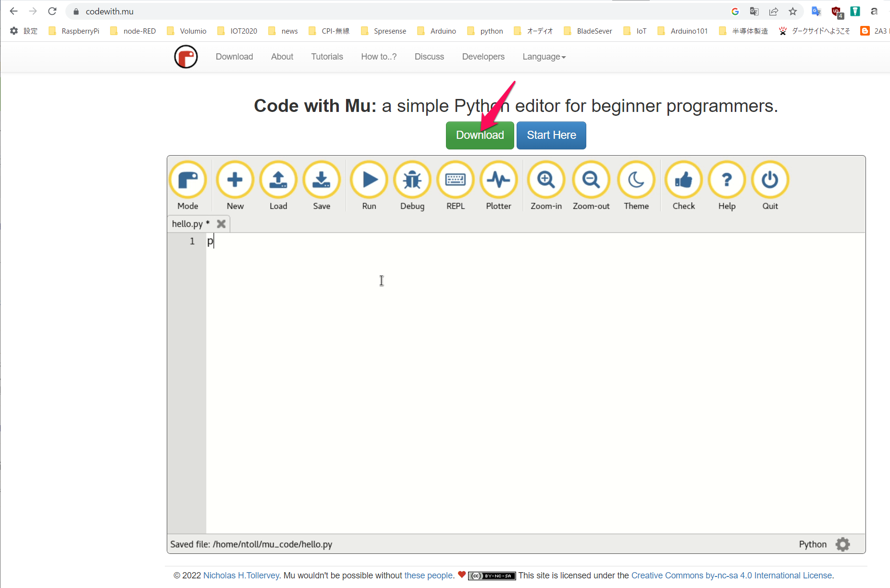
Task: Open the How to..? nav item
Action: (379, 57)
